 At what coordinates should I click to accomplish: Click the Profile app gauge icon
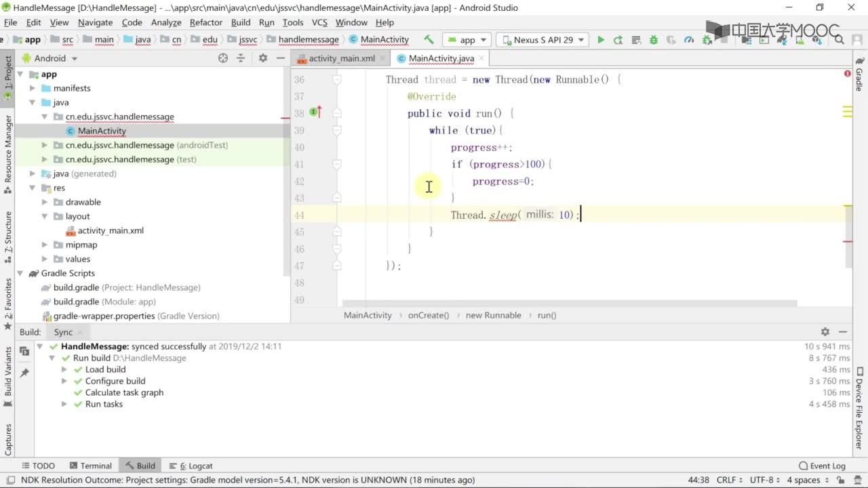(689, 40)
